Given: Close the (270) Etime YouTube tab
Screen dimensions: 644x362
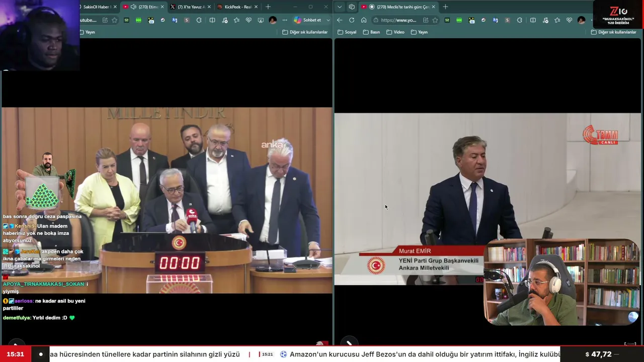Looking at the screenshot, I should 162,7.
